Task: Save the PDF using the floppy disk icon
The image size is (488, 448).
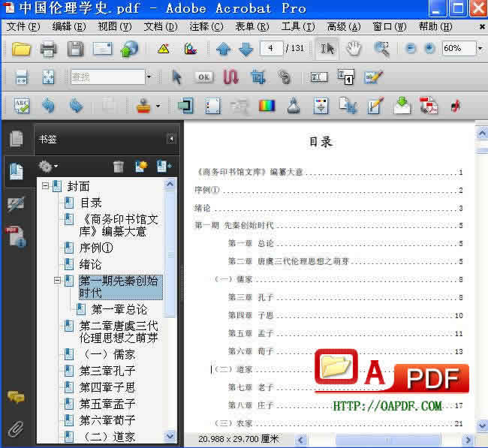Action: click(75, 50)
